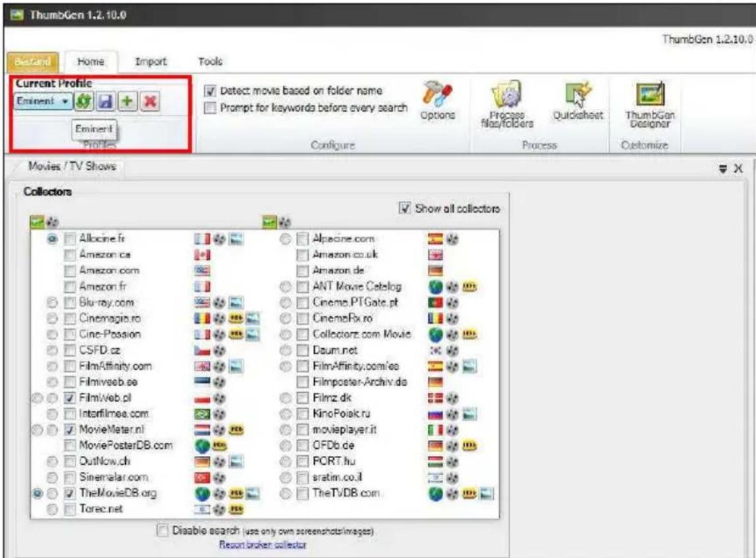
Task: Click globe icon in TheMovieDB.org row
Action: coord(203,494)
